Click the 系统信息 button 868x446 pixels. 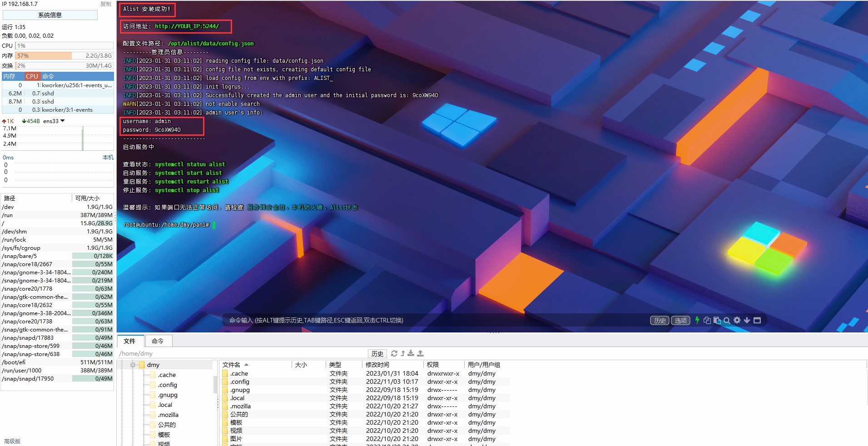[x=50, y=15]
